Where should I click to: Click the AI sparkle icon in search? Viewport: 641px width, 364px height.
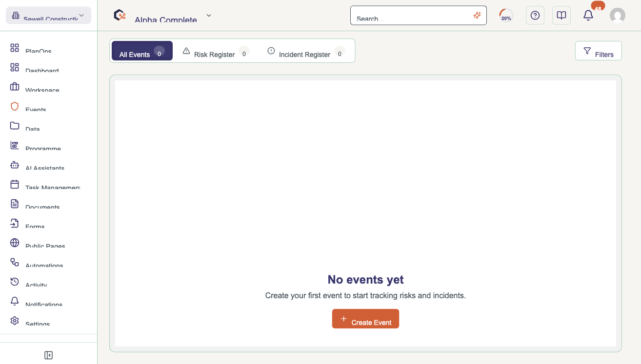(x=477, y=16)
